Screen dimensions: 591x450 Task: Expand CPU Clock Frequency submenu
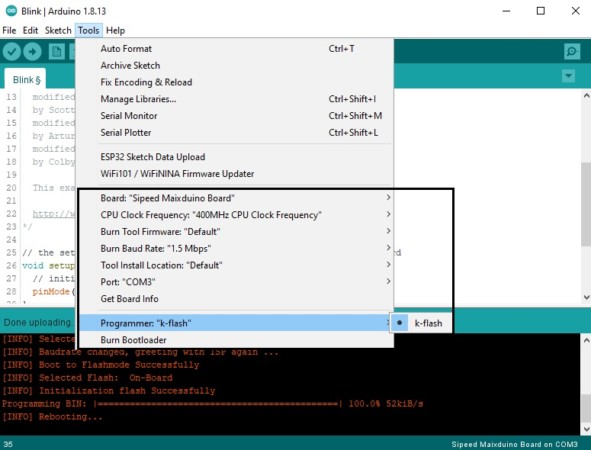pos(388,214)
